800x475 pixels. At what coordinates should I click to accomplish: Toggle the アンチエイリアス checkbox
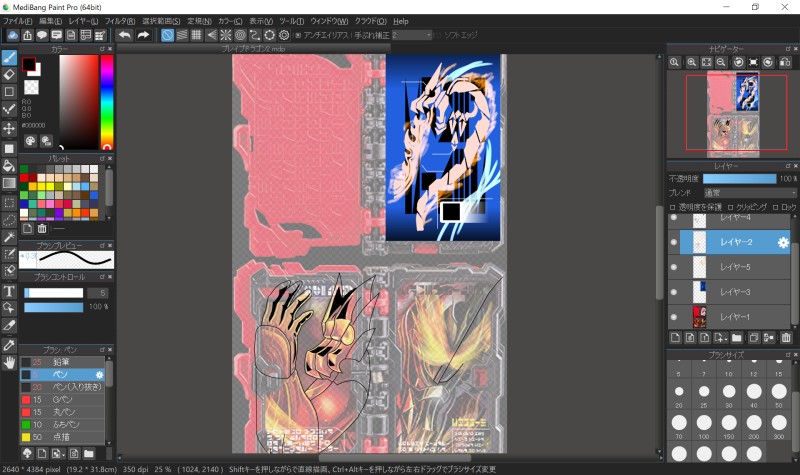click(x=298, y=35)
